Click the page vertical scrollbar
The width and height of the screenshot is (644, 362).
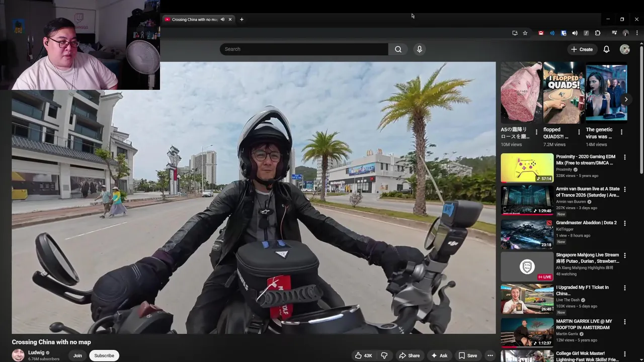[x=641, y=111]
